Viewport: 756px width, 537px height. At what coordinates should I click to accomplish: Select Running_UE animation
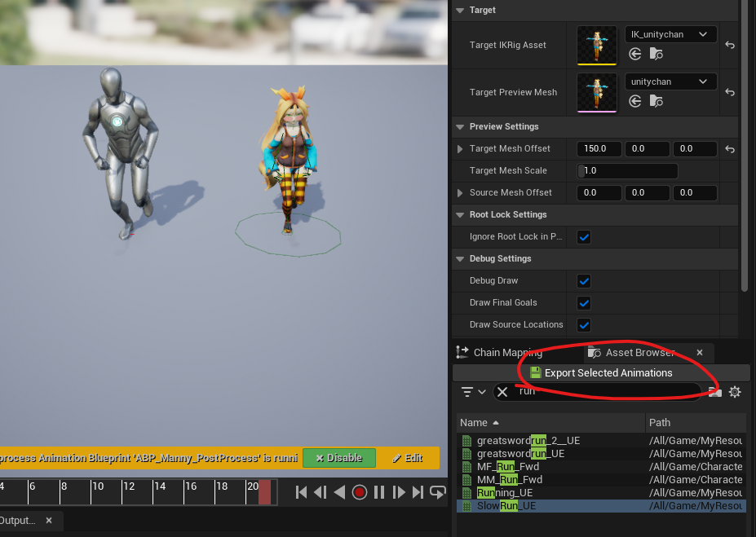[601, 493]
